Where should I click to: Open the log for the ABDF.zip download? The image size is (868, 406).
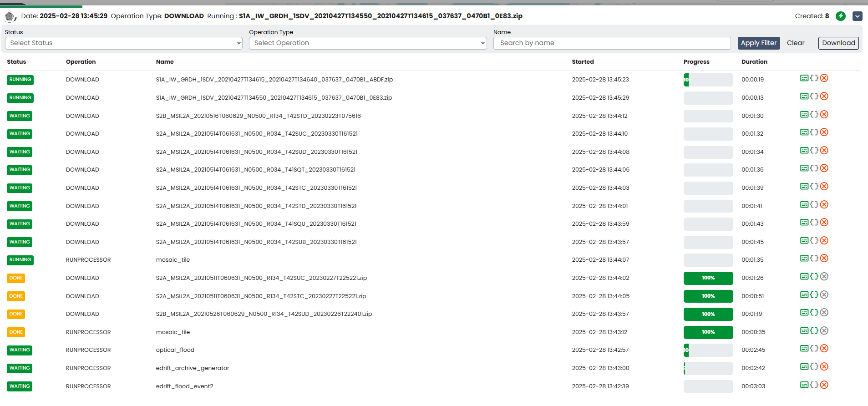(804, 78)
